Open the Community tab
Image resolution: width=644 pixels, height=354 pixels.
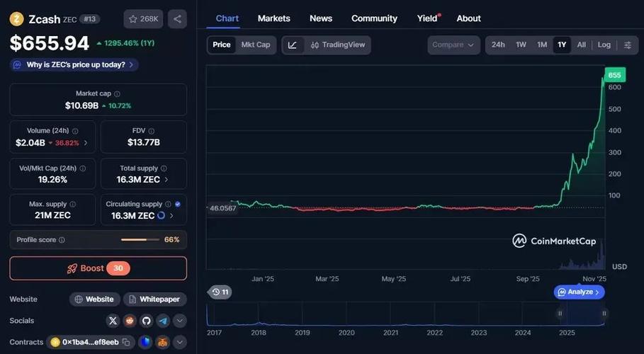[x=374, y=18]
